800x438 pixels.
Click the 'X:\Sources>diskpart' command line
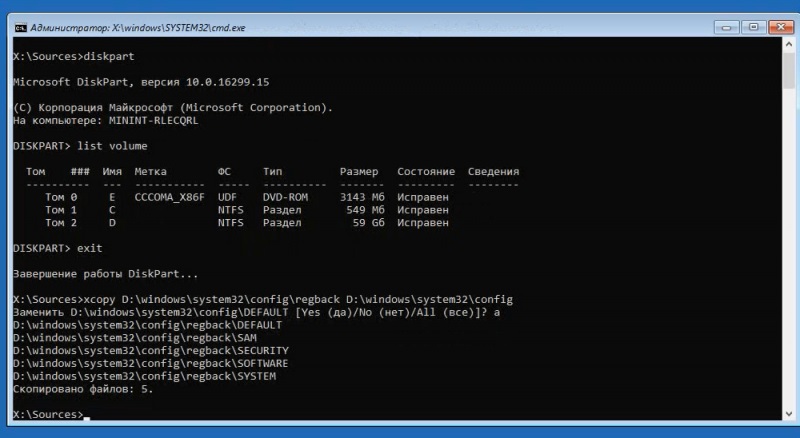tap(74, 57)
